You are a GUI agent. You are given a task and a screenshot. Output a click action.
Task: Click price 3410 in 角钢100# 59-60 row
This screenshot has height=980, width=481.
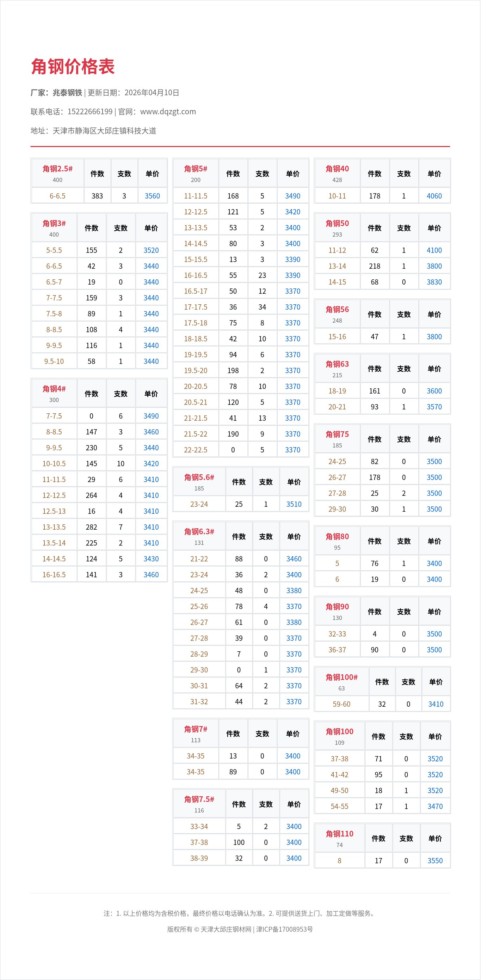436,704
